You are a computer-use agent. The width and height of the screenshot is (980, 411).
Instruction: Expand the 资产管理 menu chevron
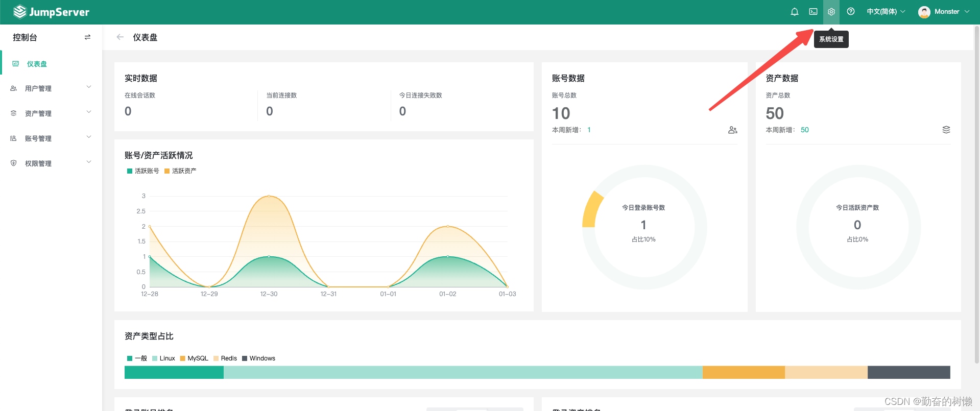tap(89, 112)
